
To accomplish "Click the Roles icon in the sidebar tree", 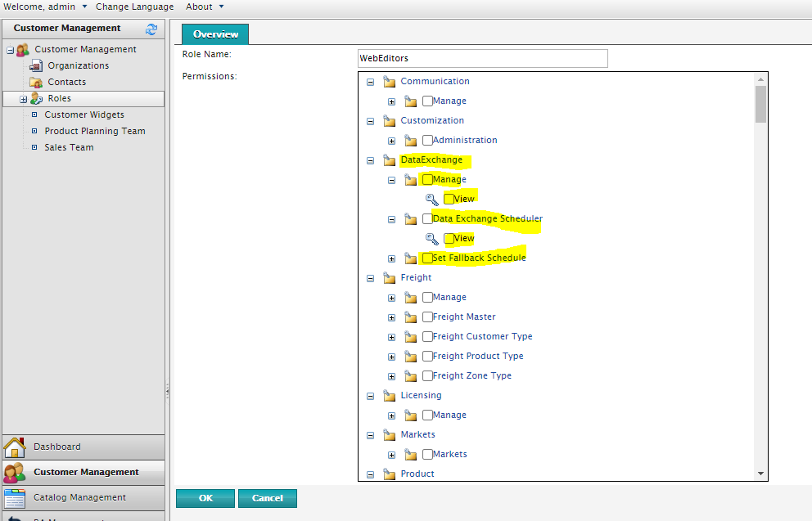I will 37,99.
